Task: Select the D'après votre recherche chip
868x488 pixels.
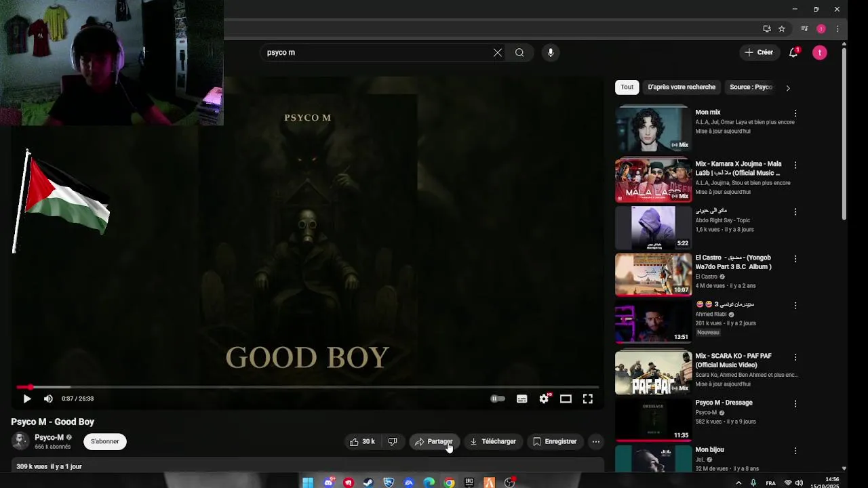Action: pos(682,87)
